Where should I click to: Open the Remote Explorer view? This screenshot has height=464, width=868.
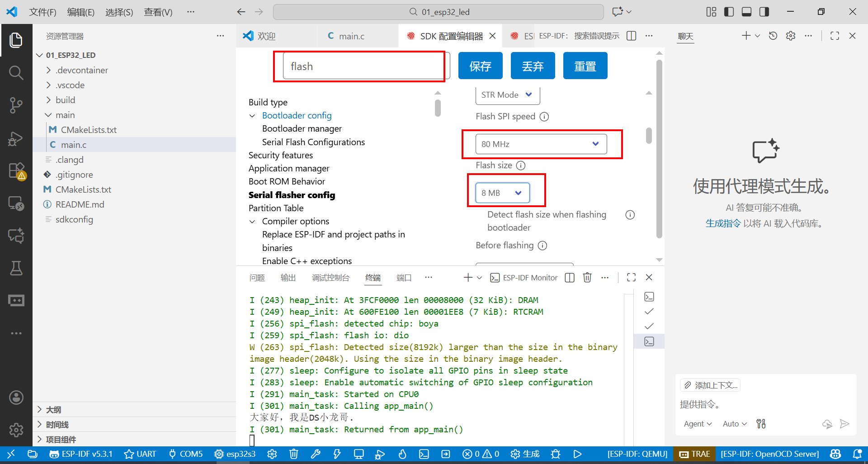click(16, 204)
